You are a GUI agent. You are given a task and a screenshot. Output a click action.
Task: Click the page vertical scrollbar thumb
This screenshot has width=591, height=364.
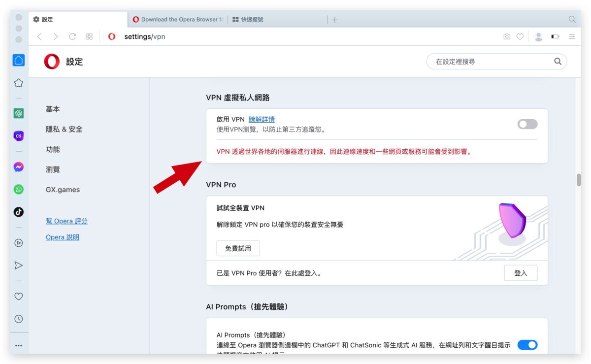click(x=579, y=180)
